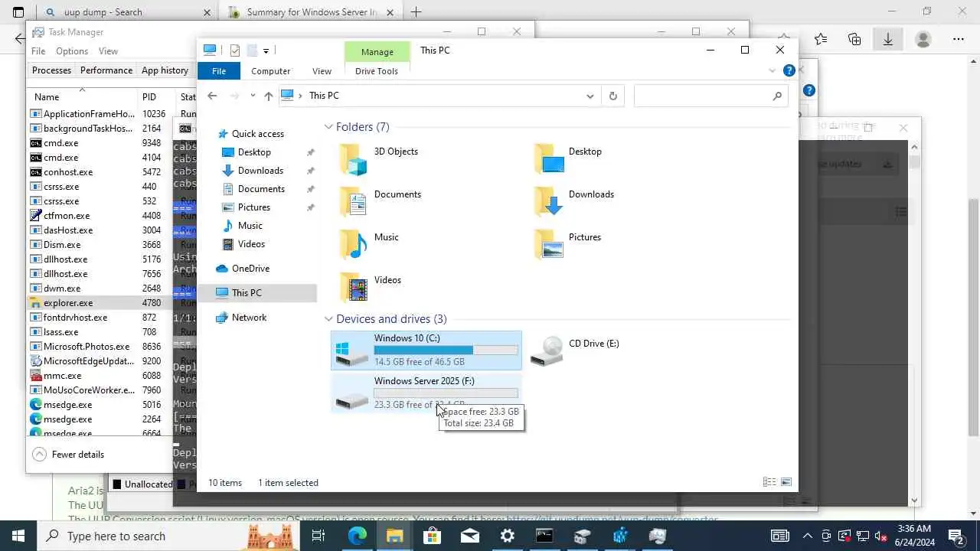Collapse the Devices and drives group
Screen dimensions: 980x551
(x=328, y=319)
